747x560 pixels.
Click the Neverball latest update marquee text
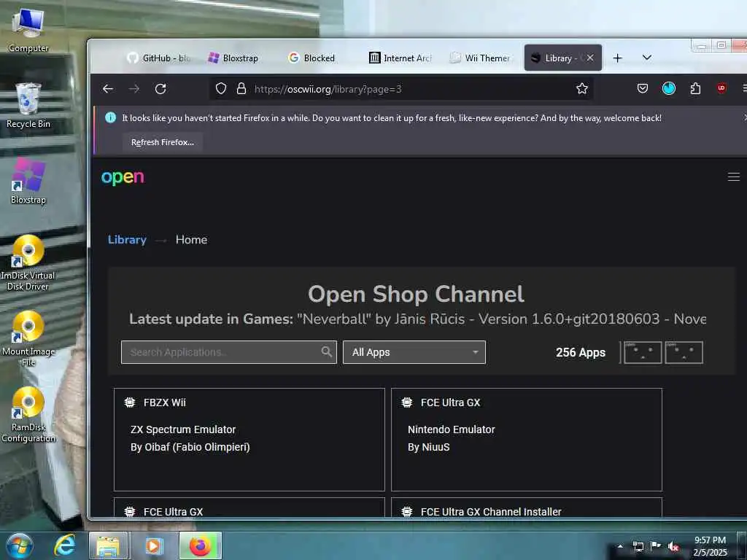tap(418, 319)
